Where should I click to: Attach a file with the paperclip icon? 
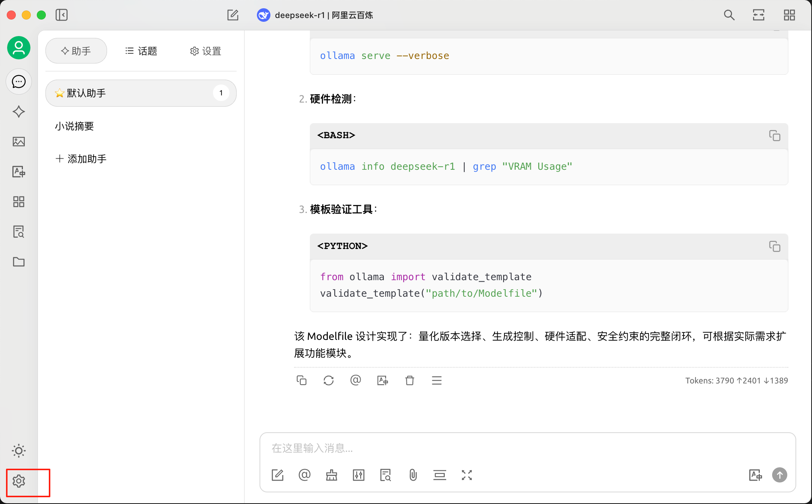[x=413, y=475]
